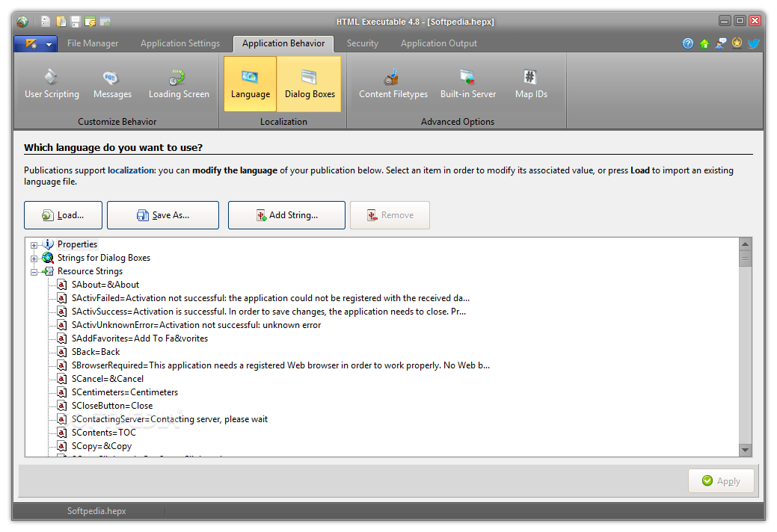The height and width of the screenshot is (532, 777).
Task: Select the SActivUnknownError string row
Action: [x=196, y=324]
